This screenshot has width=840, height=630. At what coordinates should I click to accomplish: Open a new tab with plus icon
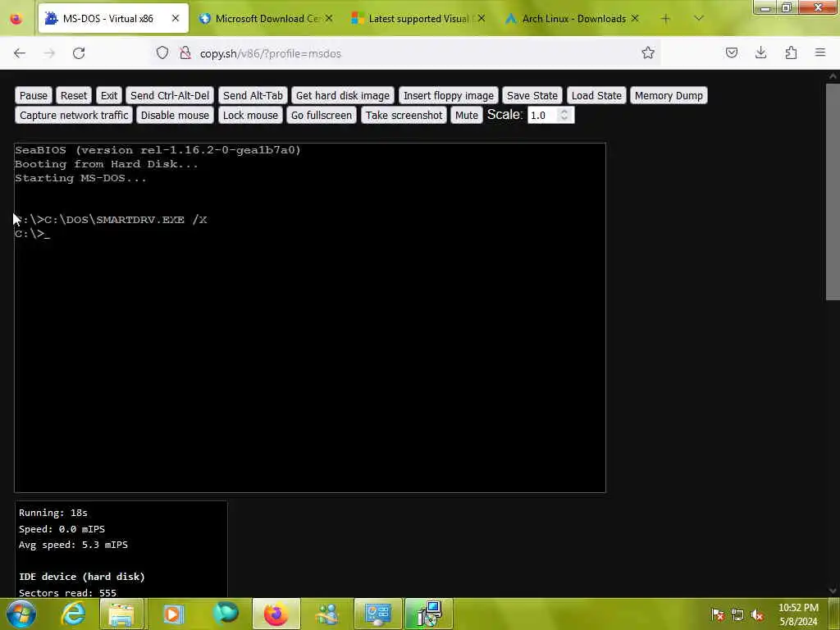coord(665,19)
